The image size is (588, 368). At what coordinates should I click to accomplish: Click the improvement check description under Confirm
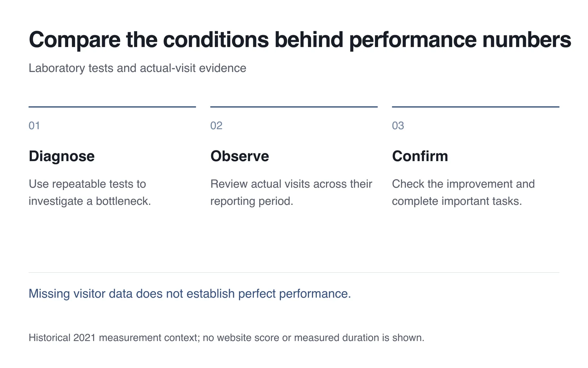[463, 193]
